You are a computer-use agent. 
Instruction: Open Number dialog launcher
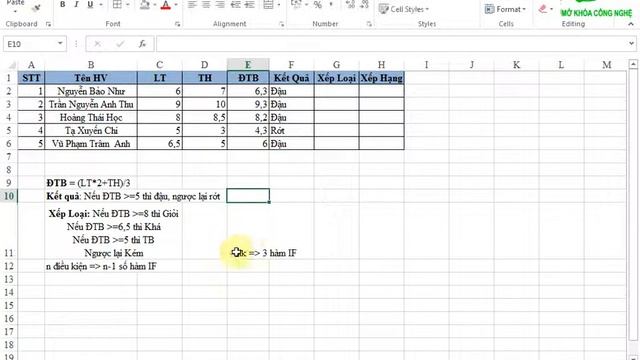tap(369, 24)
